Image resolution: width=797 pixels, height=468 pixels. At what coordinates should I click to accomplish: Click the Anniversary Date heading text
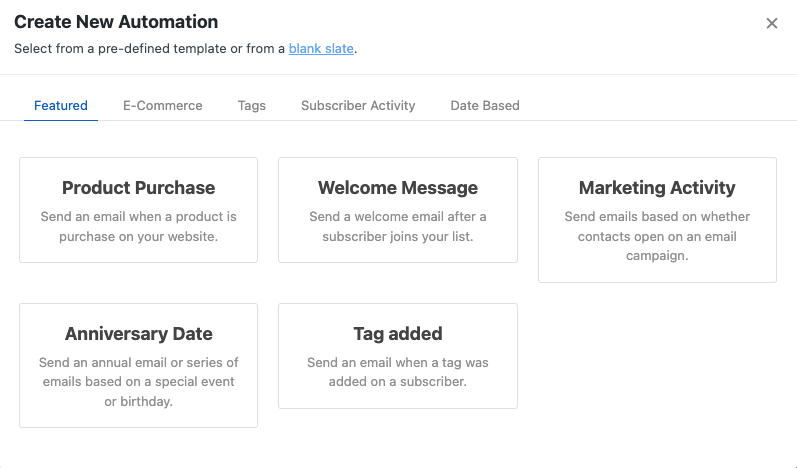coord(138,334)
